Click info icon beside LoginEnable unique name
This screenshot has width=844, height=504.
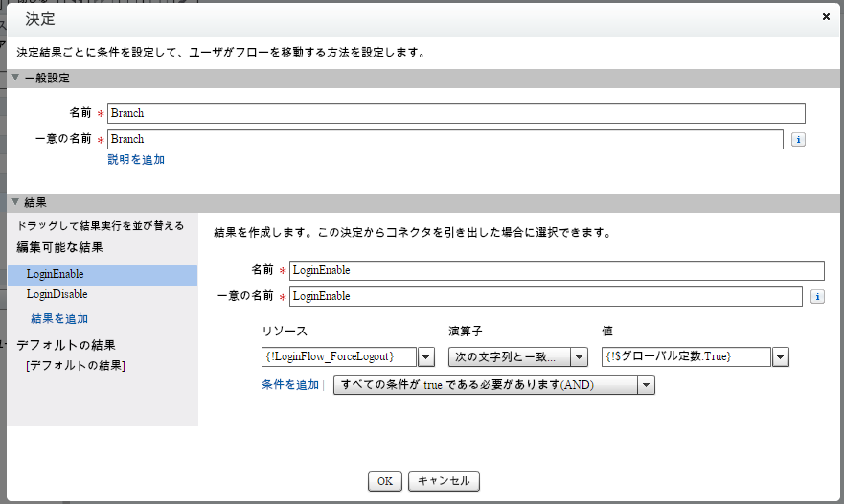click(817, 297)
